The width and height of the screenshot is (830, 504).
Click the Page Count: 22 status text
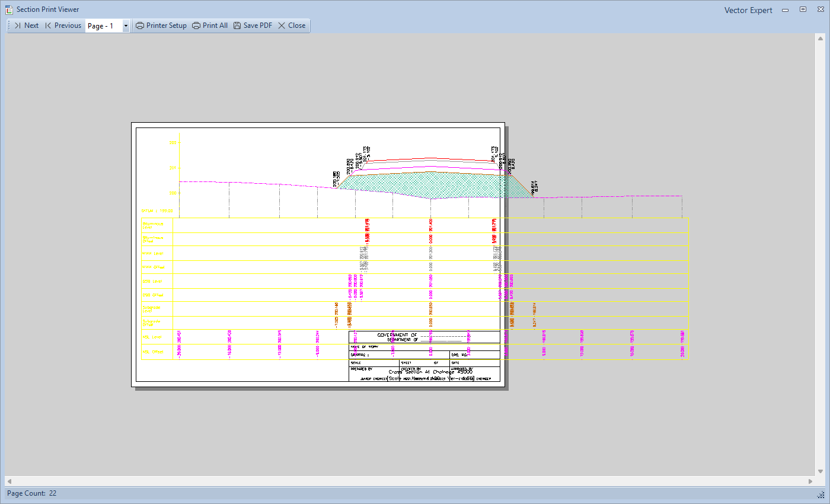(32, 493)
